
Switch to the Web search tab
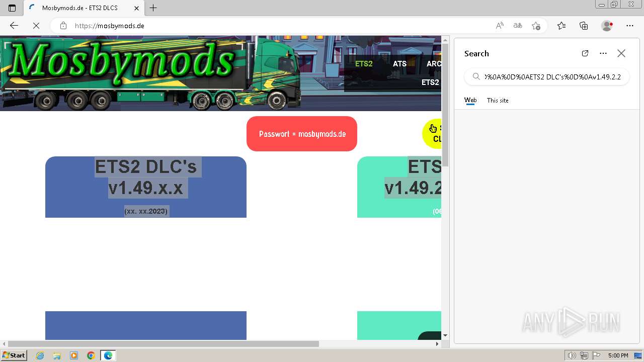[470, 100]
